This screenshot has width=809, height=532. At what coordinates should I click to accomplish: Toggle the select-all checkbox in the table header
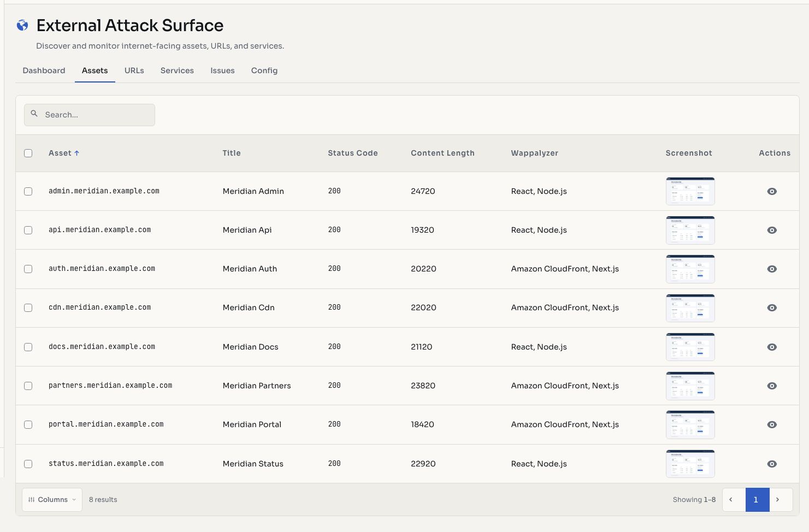point(28,153)
